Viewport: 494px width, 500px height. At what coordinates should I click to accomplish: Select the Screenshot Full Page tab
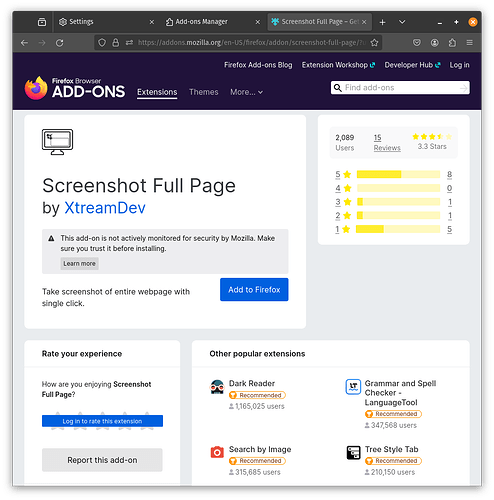coord(319,22)
